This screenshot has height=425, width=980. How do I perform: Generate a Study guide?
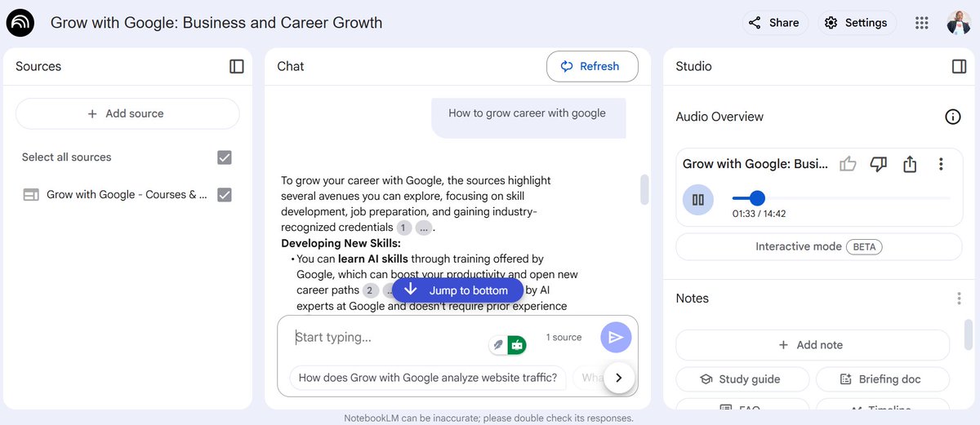click(742, 379)
